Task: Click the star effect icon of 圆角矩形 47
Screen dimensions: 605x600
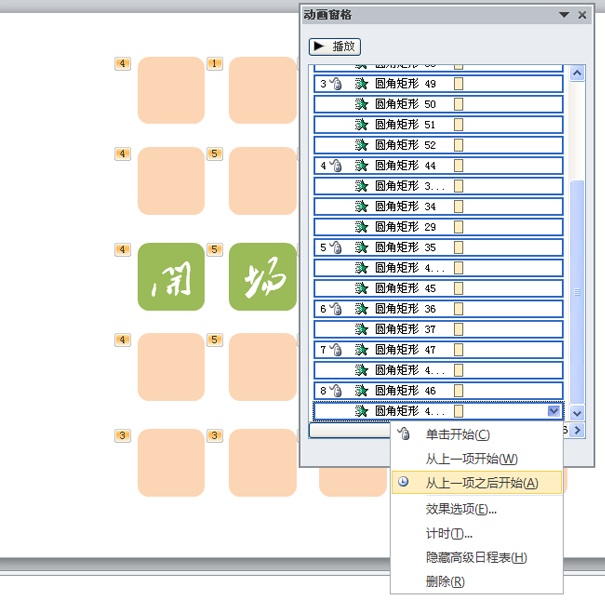Action: point(362,349)
